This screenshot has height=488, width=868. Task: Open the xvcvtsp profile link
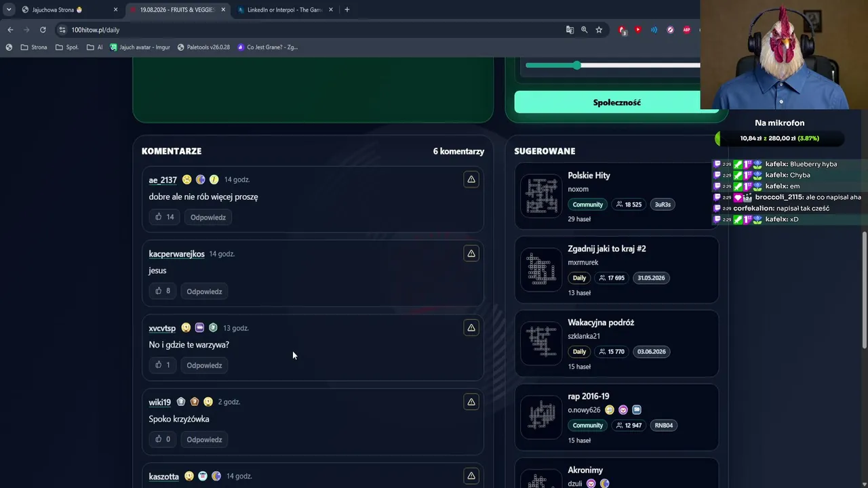162,328
